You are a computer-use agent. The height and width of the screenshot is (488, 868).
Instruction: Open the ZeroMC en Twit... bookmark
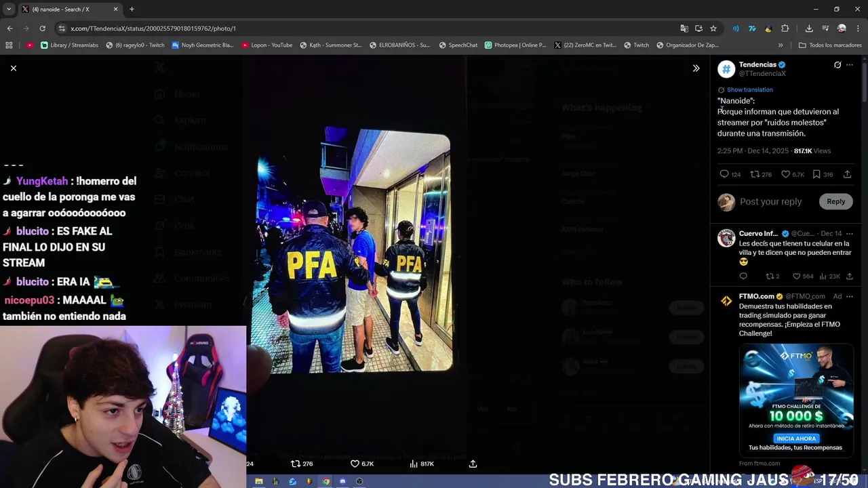[585, 45]
